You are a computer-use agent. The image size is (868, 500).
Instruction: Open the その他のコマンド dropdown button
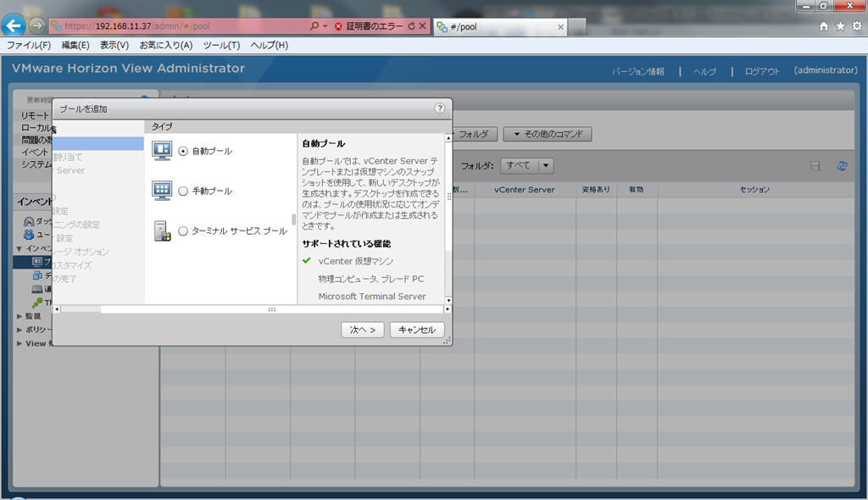tap(548, 134)
